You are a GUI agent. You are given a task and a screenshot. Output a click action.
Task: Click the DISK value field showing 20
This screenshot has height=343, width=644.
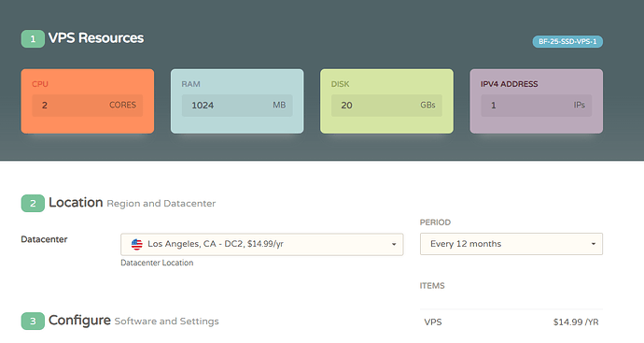pyautogui.click(x=386, y=106)
